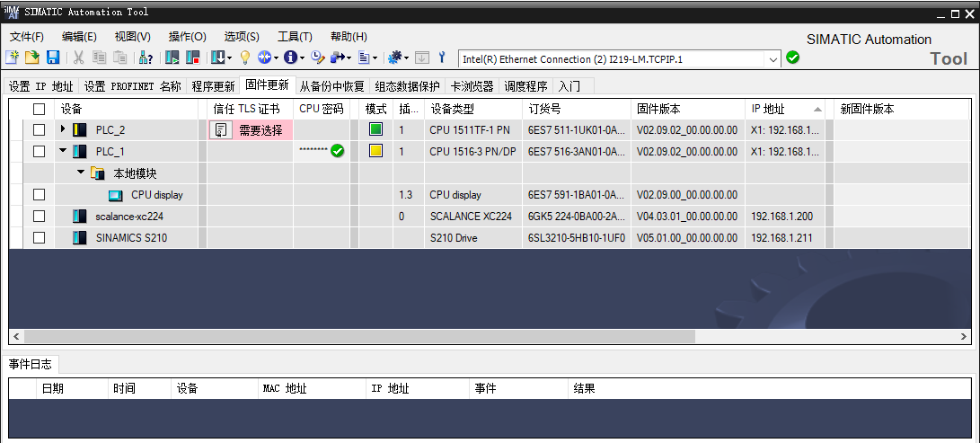Image resolution: width=980 pixels, height=443 pixels.
Task: Check the PLC_2 row checkbox
Action: (40, 129)
